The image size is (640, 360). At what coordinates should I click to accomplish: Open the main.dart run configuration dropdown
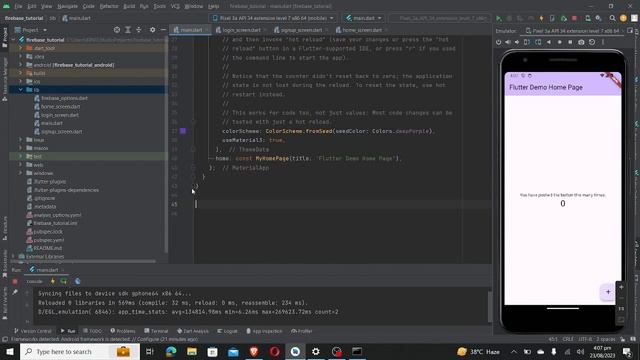point(364,18)
